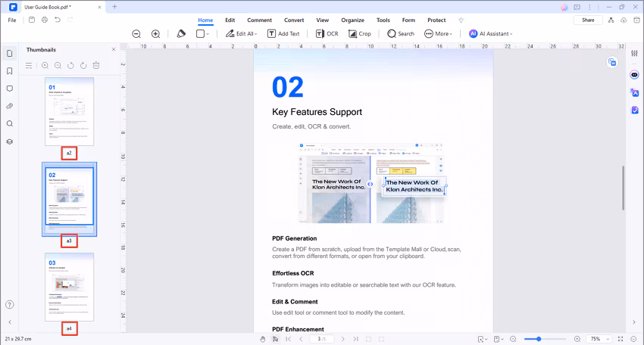Add a new tab with the plus icon
This screenshot has width=644, height=345.
(114, 7)
